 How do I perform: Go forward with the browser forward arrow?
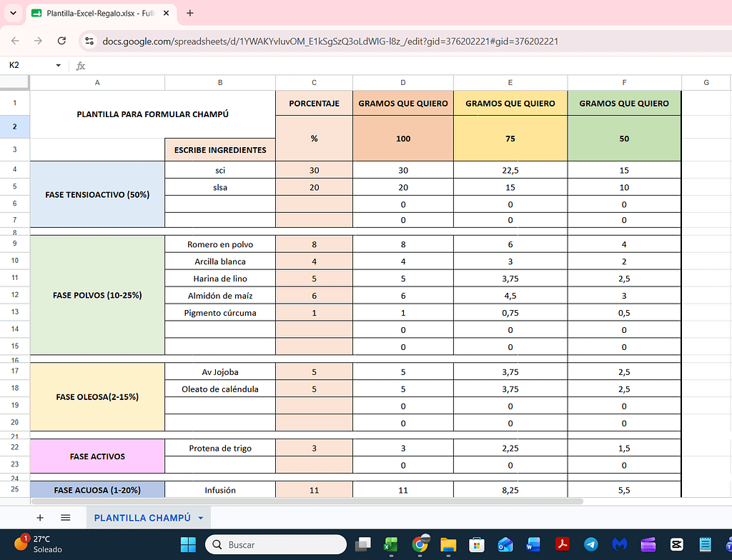(x=38, y=41)
